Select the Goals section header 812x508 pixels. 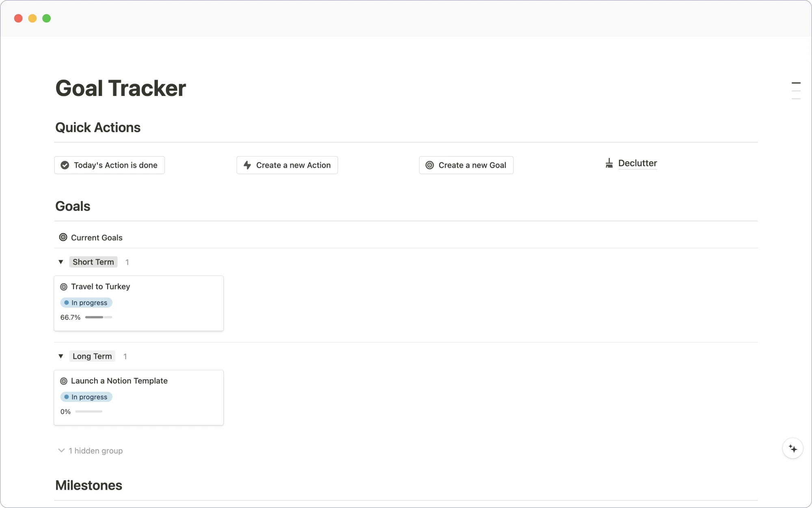[73, 206]
